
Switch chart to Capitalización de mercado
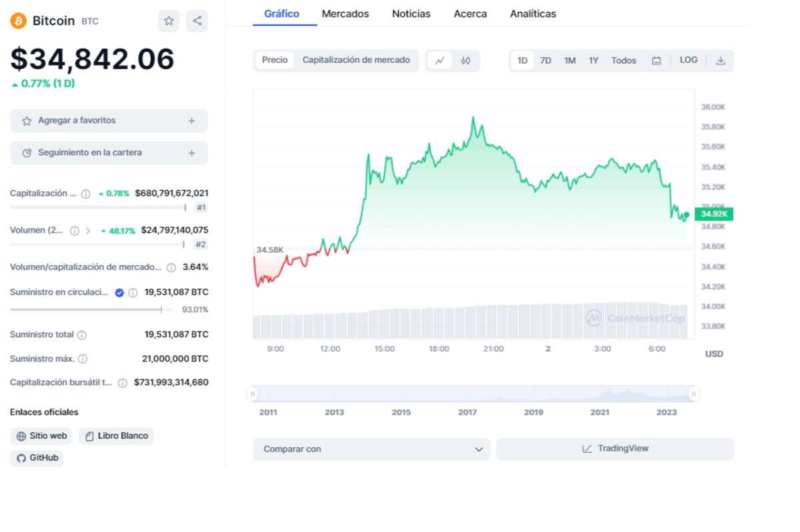(356, 60)
